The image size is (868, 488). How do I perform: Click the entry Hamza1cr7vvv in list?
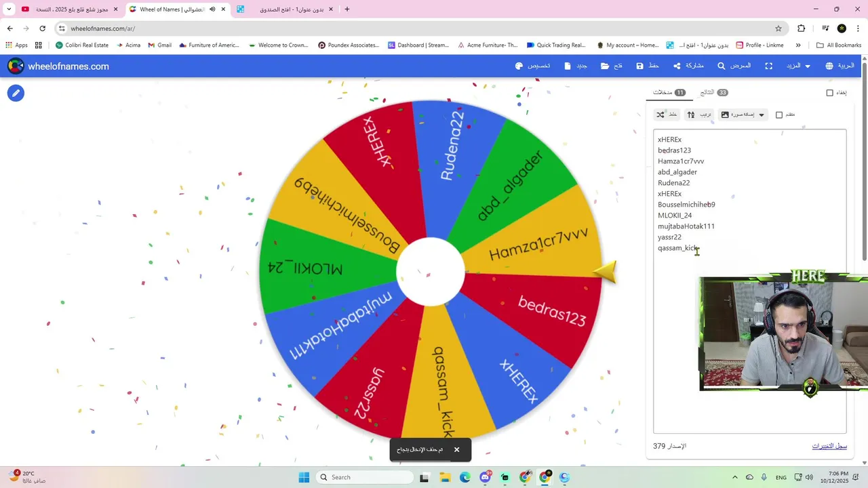point(681,161)
